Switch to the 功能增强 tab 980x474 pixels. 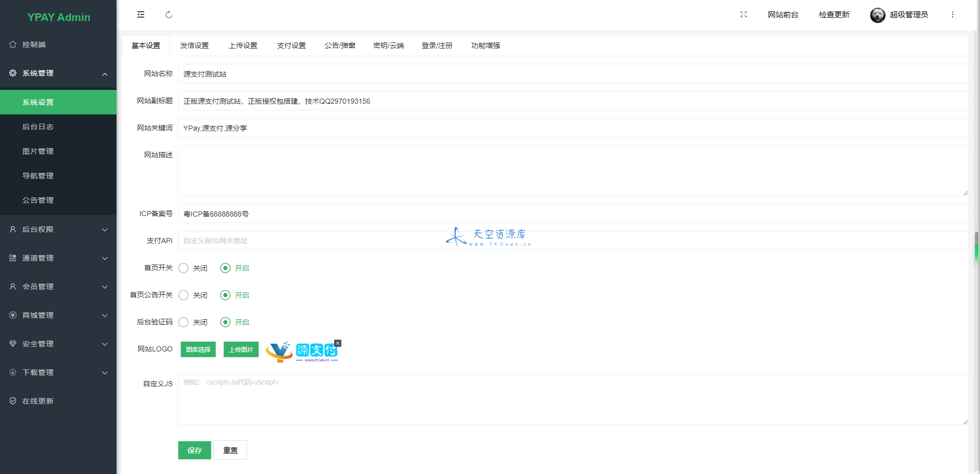click(486, 45)
